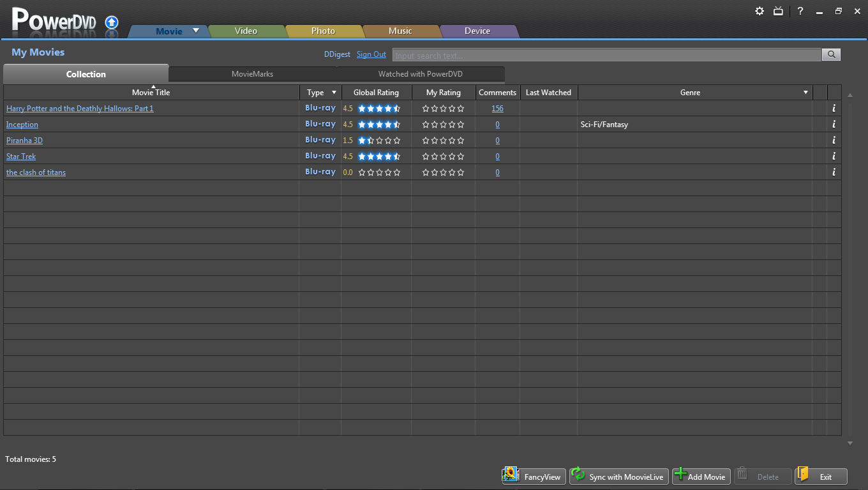This screenshot has height=490, width=868.
Task: Click info icon for Star Trek row
Action: pyautogui.click(x=834, y=157)
